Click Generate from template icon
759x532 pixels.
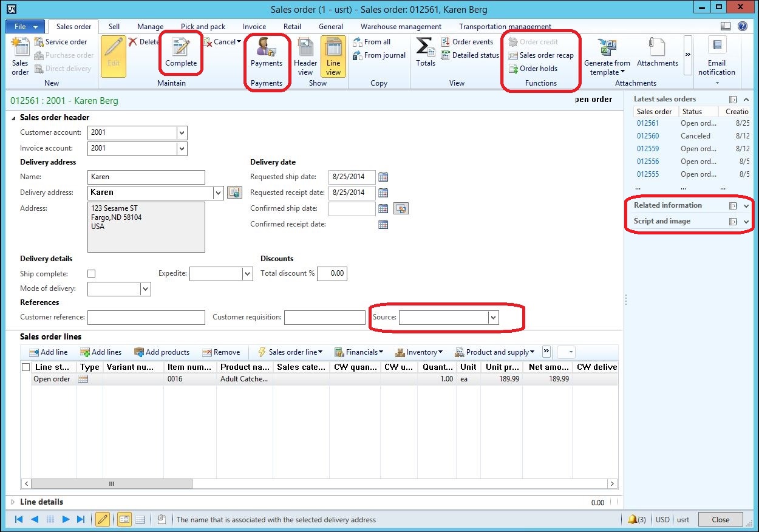607,48
